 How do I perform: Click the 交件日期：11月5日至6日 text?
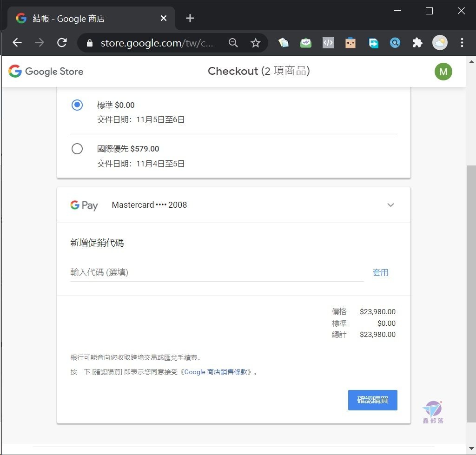tap(141, 119)
